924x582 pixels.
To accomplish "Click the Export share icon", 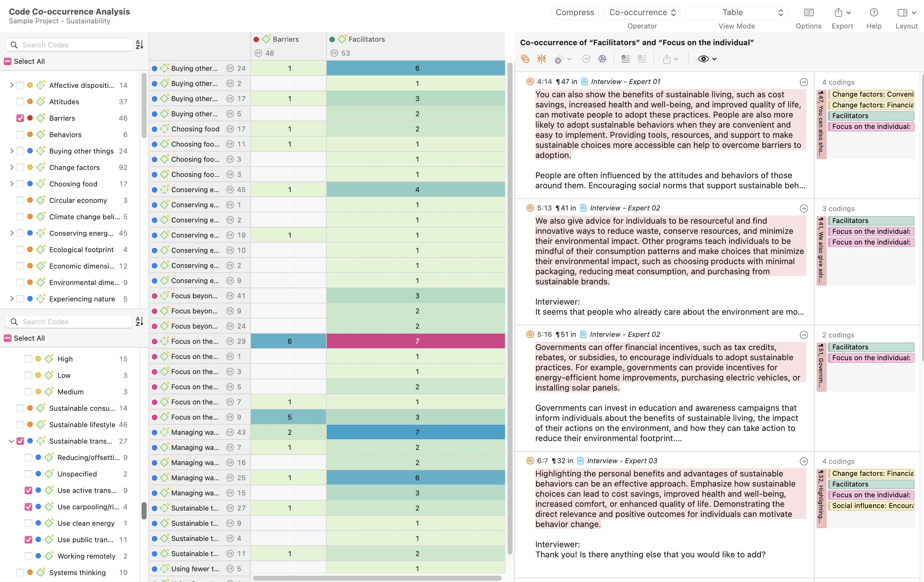I will click(838, 13).
